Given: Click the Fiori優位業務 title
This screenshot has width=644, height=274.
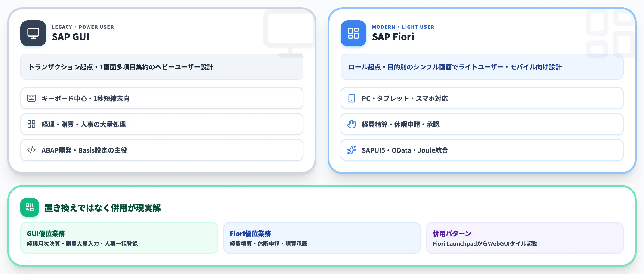Looking at the screenshot, I should point(250,234).
